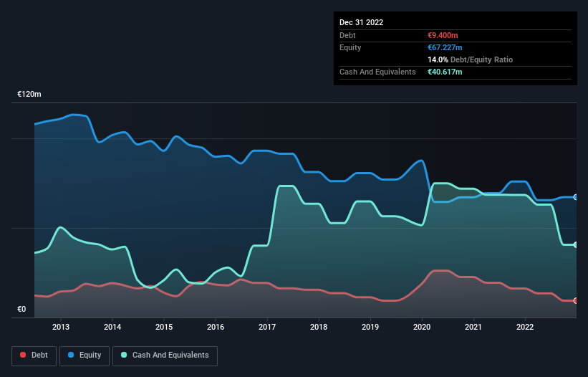Toggle the Debt legend button

(34, 355)
